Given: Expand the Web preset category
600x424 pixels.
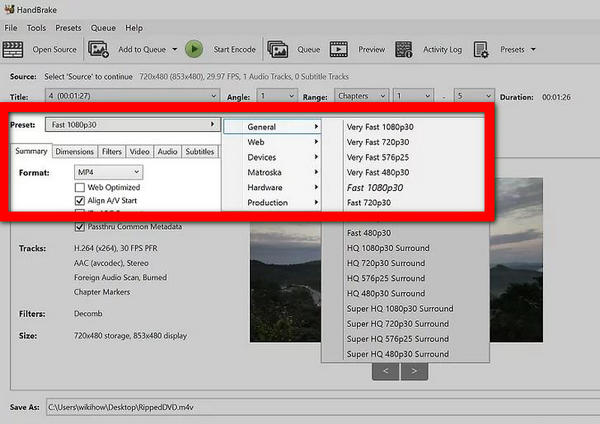Looking at the screenshot, I should tap(272, 142).
